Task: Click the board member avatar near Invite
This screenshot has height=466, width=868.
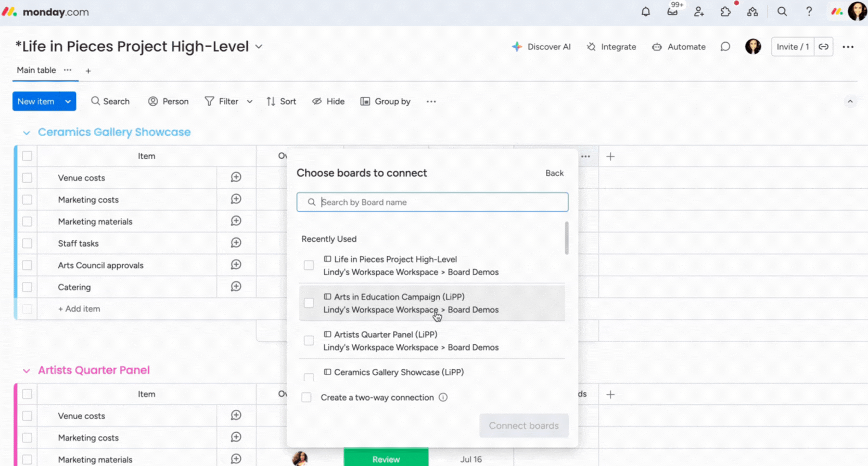Action: (753, 47)
